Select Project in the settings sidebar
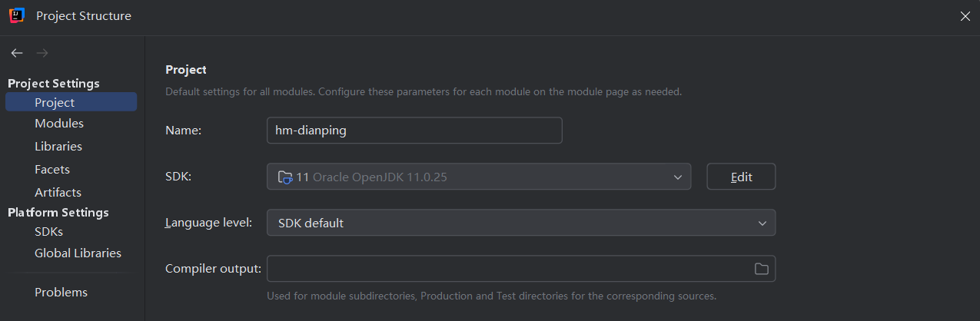980x321 pixels. [55, 102]
